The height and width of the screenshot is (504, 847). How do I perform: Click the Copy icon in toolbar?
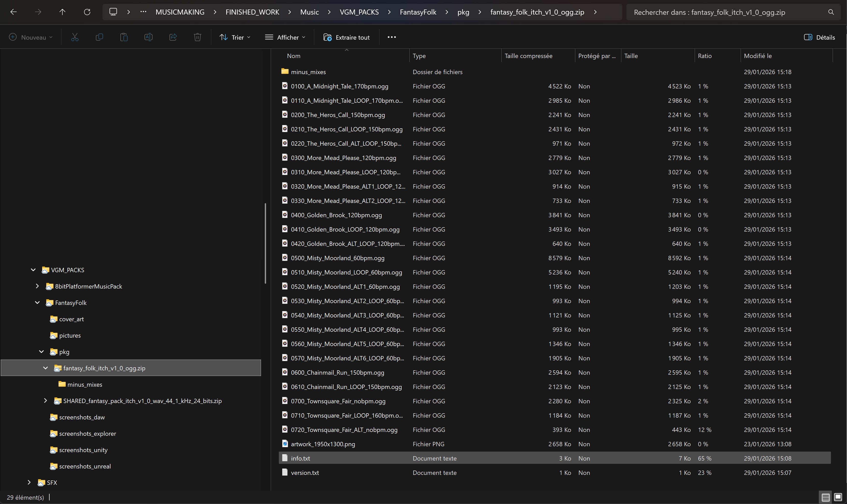(99, 37)
